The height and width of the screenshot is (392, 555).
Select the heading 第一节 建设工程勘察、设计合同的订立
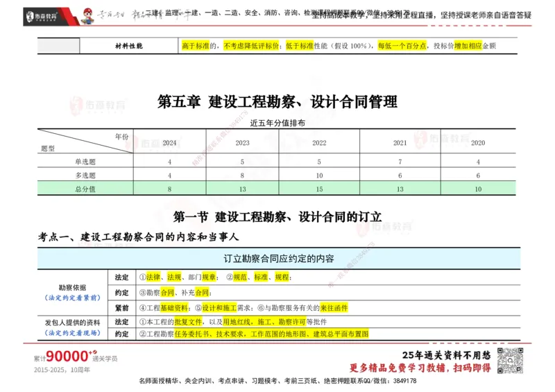(x=277, y=216)
